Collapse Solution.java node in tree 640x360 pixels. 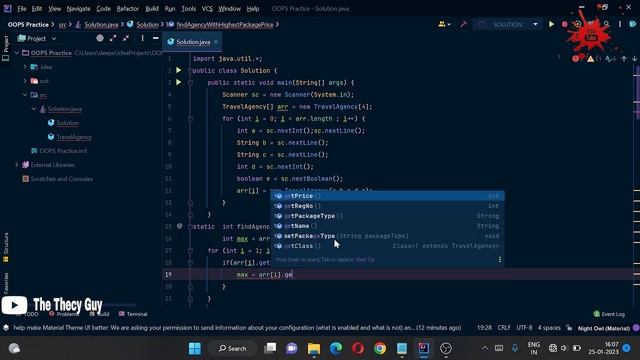[x=34, y=109]
